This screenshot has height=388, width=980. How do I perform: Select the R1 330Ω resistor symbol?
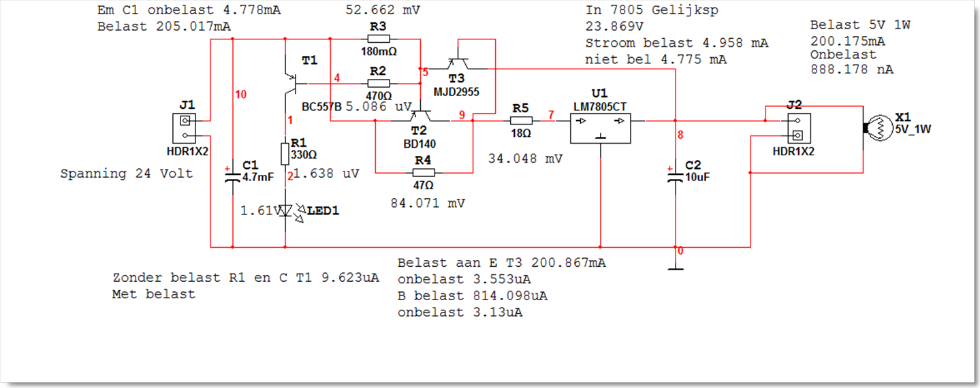pyautogui.click(x=285, y=151)
